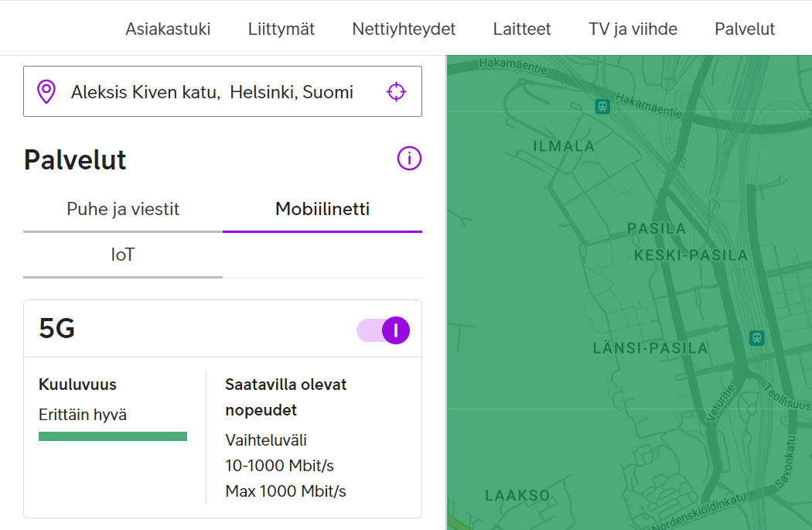Open the Asiakastuki menu
812x530 pixels.
(168, 29)
